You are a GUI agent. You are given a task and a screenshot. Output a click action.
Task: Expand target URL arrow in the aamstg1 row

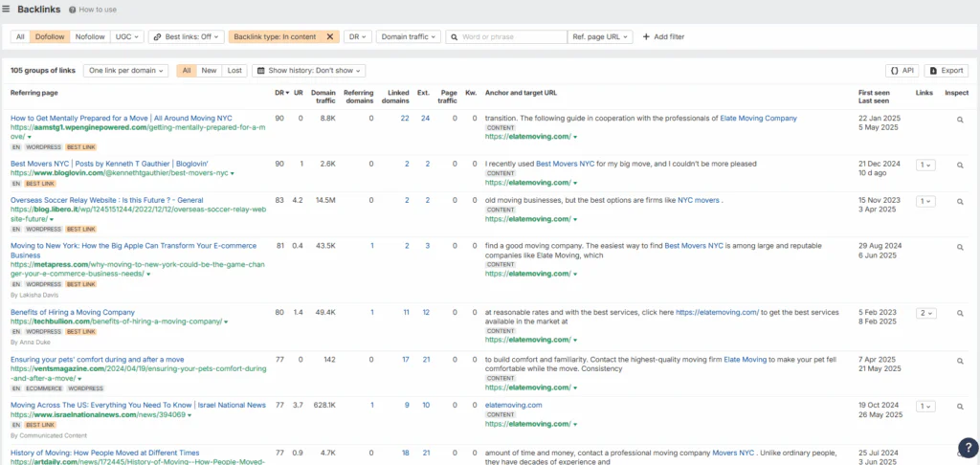[575, 137]
